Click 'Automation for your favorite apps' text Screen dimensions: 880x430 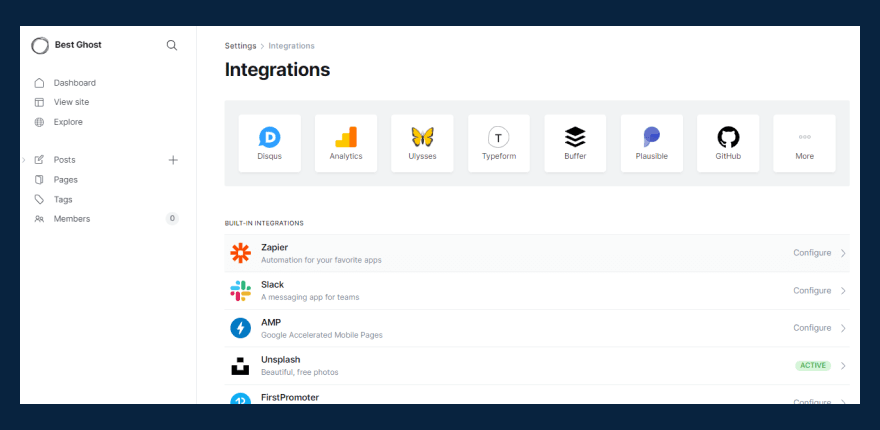[x=321, y=260]
